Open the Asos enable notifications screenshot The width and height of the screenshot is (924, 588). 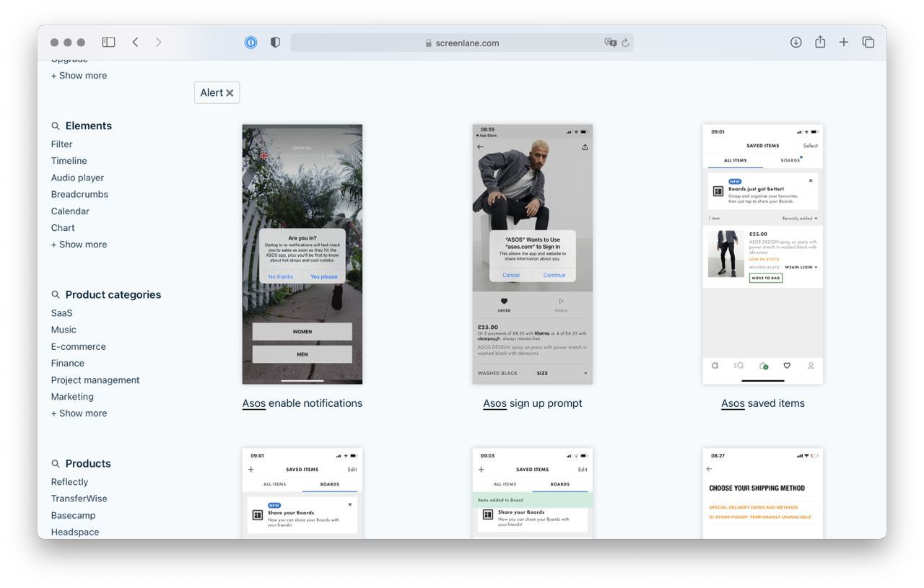pyautogui.click(x=302, y=254)
